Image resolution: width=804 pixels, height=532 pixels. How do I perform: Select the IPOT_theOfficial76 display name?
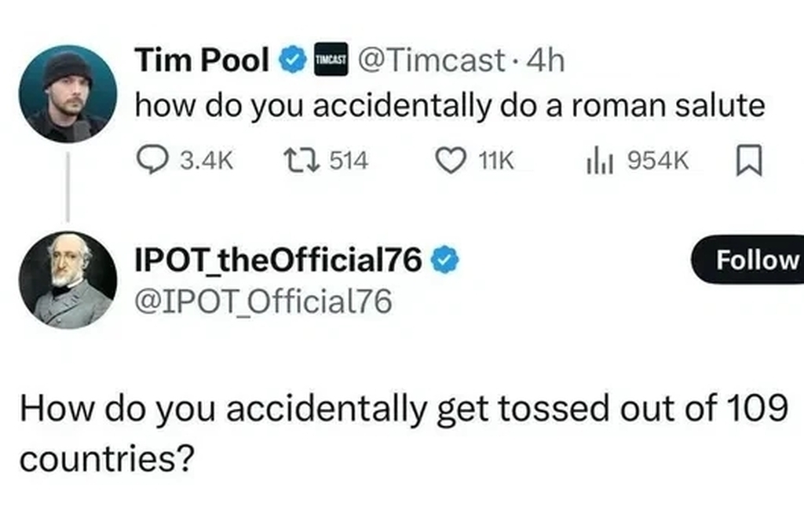(x=279, y=258)
